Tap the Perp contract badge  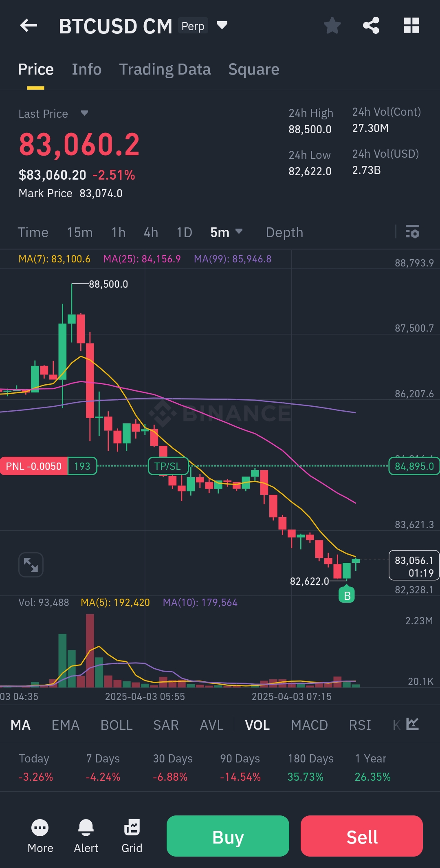[193, 26]
